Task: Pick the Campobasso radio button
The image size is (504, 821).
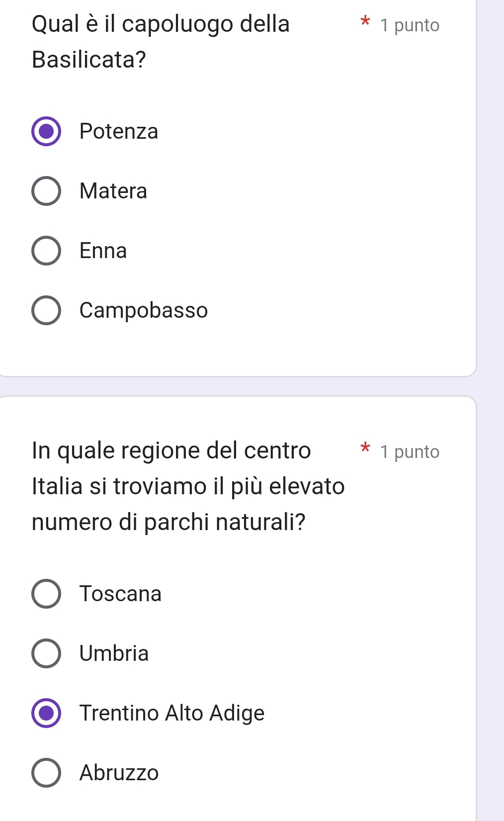Action: (x=46, y=310)
